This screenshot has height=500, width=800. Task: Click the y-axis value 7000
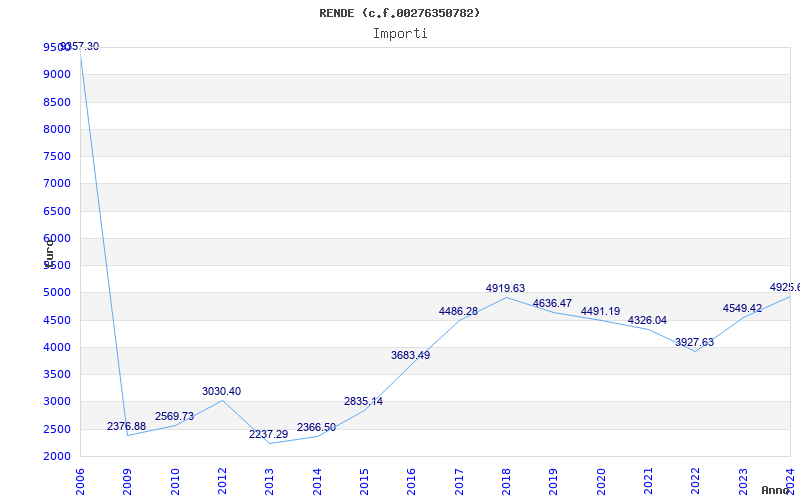[x=57, y=183]
